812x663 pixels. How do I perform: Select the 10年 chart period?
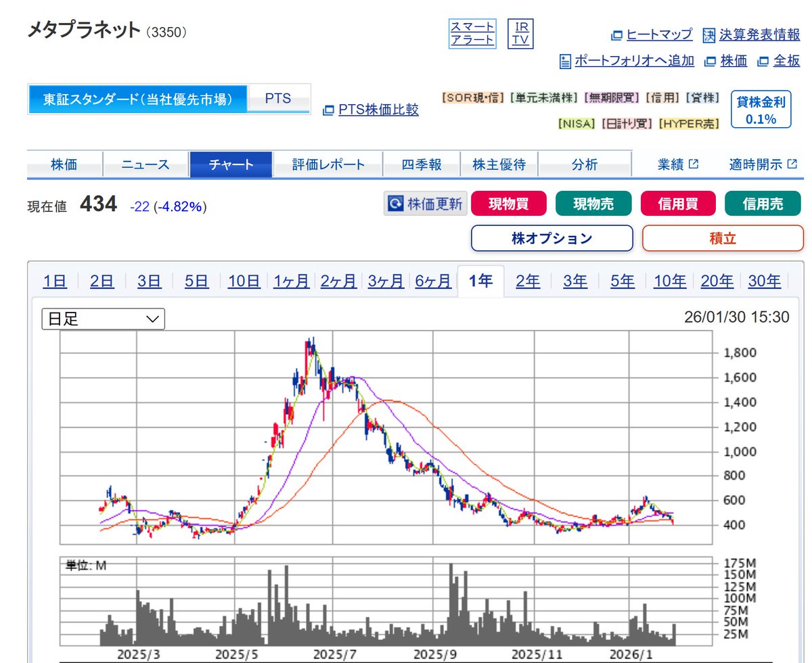(x=670, y=281)
